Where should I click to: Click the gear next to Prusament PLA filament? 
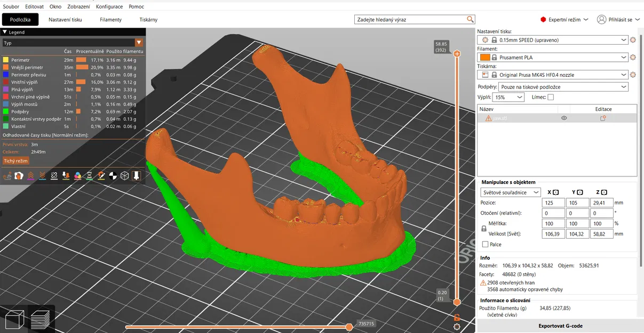click(633, 57)
